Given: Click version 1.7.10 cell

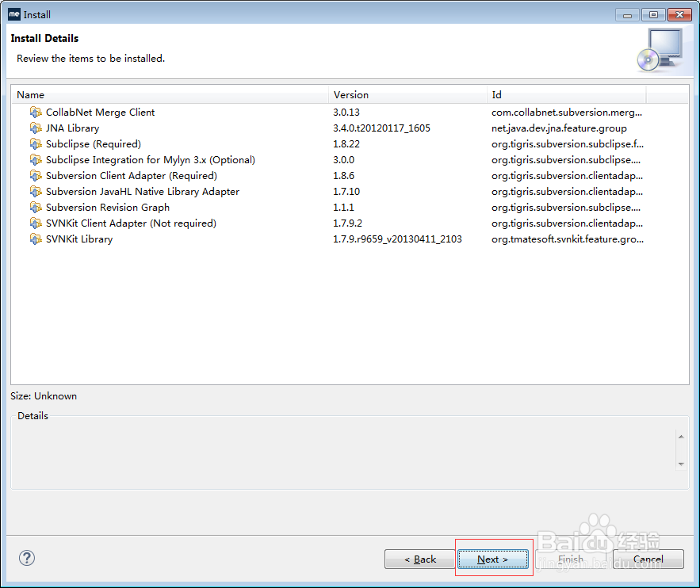Looking at the screenshot, I should pyautogui.click(x=346, y=192).
